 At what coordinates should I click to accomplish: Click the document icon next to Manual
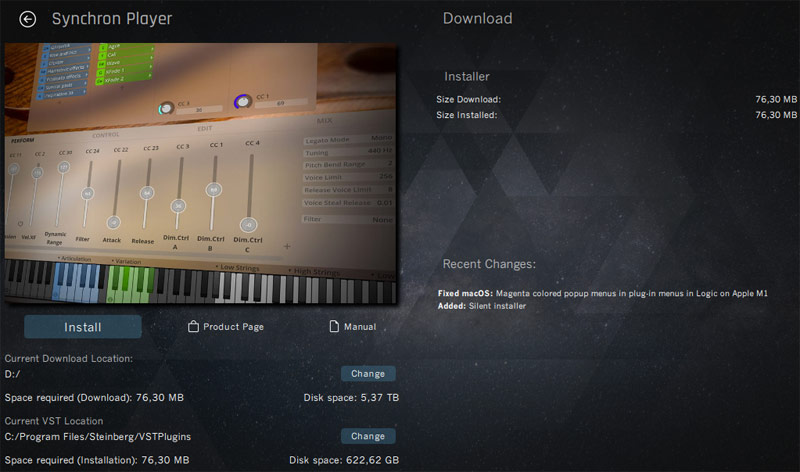[334, 326]
